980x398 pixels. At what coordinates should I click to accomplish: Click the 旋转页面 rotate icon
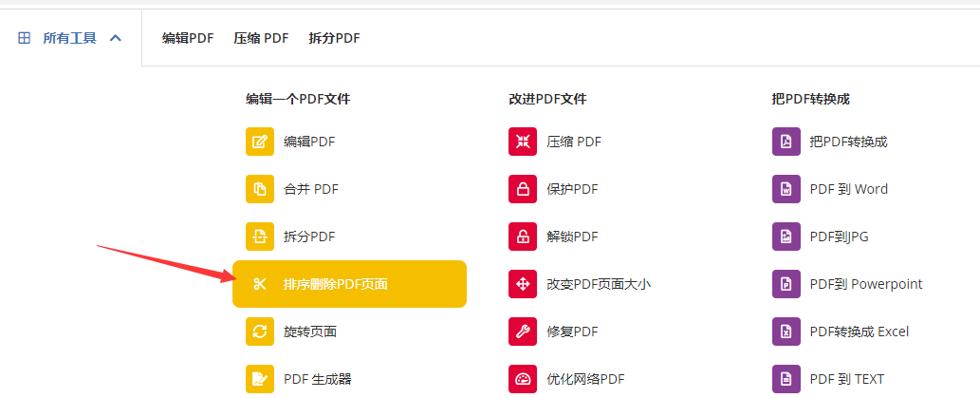[260, 332]
